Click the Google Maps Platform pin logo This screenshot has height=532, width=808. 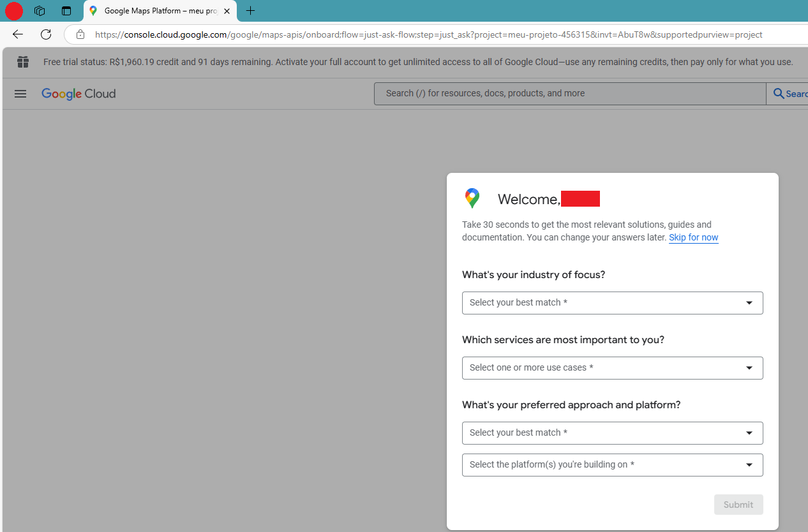(x=472, y=198)
